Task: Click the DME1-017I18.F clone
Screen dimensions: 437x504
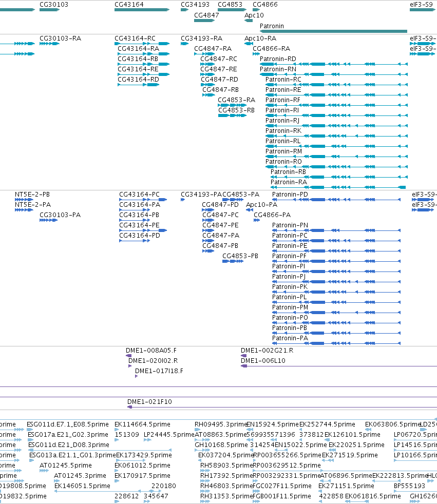Action: (x=137, y=376)
